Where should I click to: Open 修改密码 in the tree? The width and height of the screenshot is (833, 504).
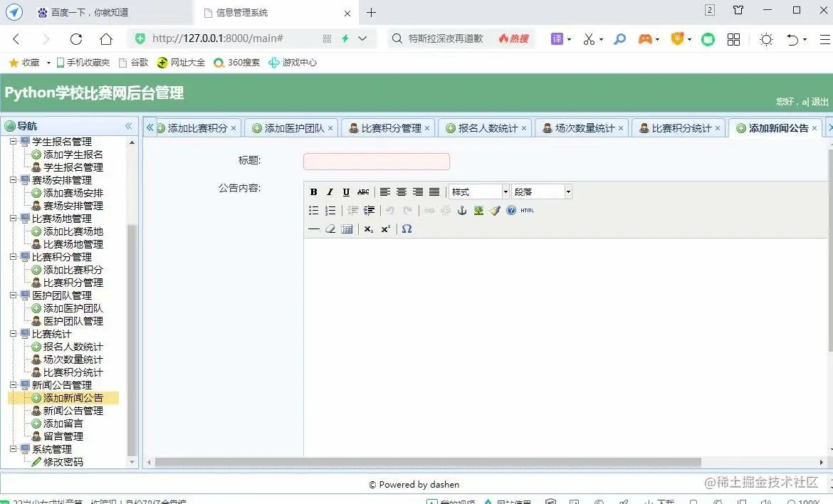tap(63, 462)
